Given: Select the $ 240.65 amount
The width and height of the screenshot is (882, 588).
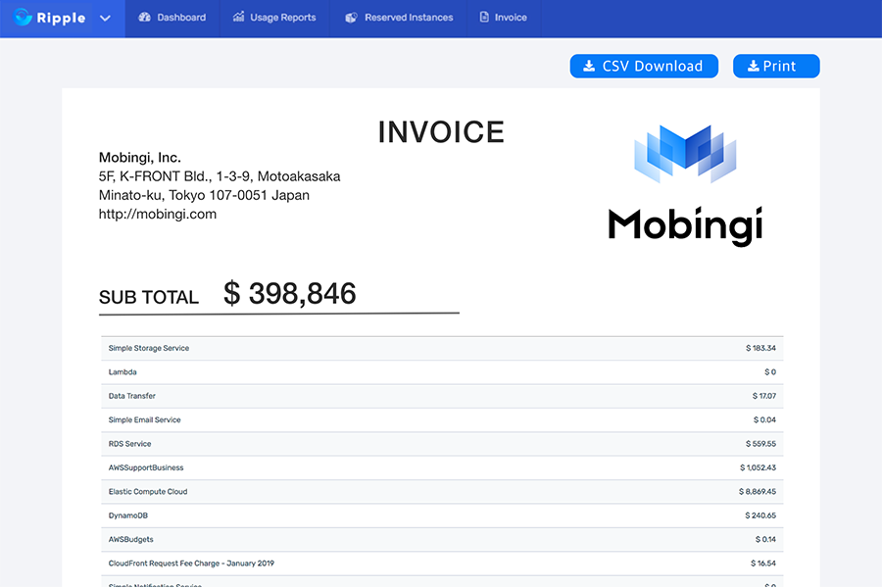Looking at the screenshot, I should [x=760, y=515].
